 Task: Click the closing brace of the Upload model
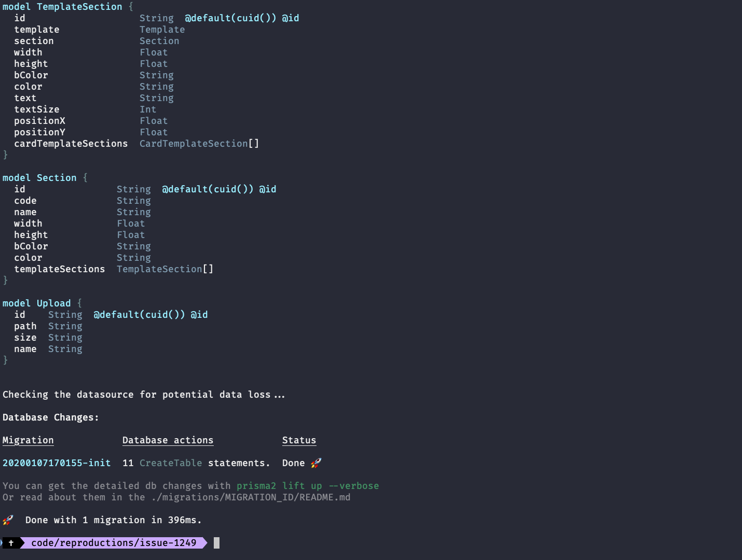click(x=5, y=360)
